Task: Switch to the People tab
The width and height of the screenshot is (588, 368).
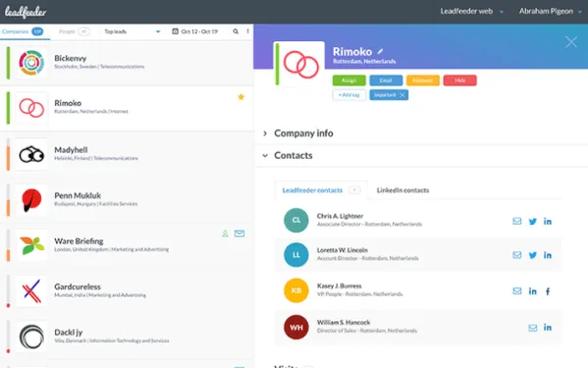Action: [74, 31]
